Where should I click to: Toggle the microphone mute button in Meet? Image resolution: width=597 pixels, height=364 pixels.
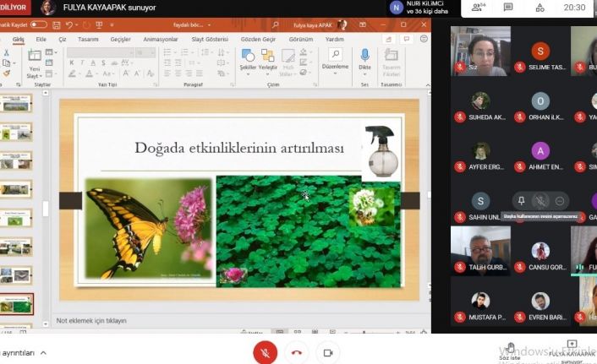point(265,352)
